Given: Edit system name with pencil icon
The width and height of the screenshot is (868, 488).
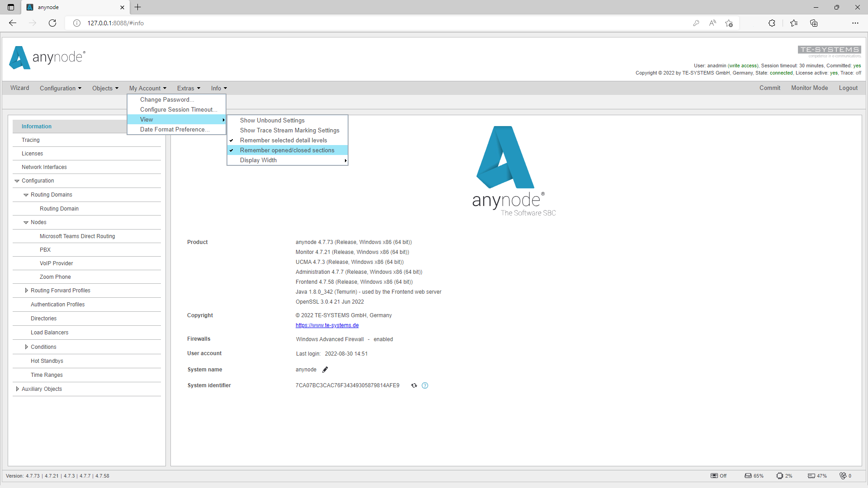Looking at the screenshot, I should [325, 370].
